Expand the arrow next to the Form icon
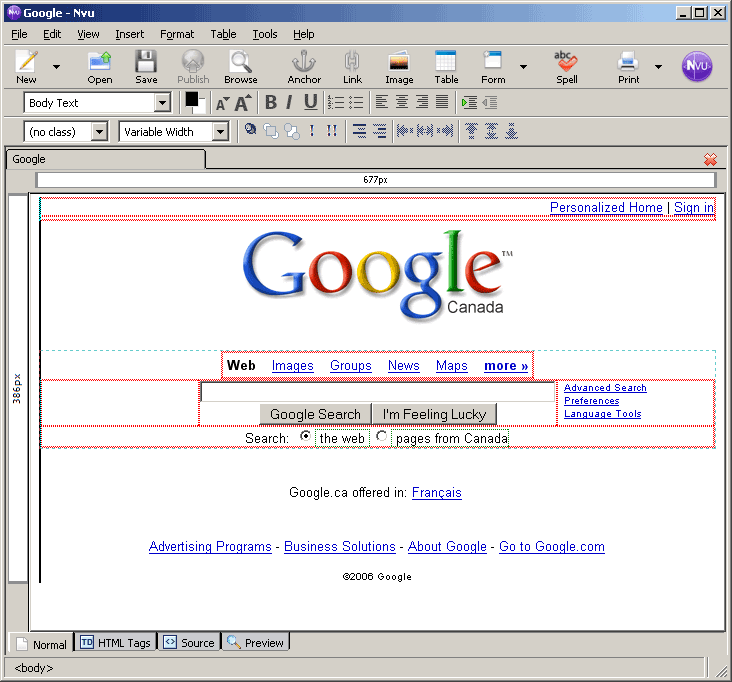The width and height of the screenshot is (732, 682). [523, 67]
